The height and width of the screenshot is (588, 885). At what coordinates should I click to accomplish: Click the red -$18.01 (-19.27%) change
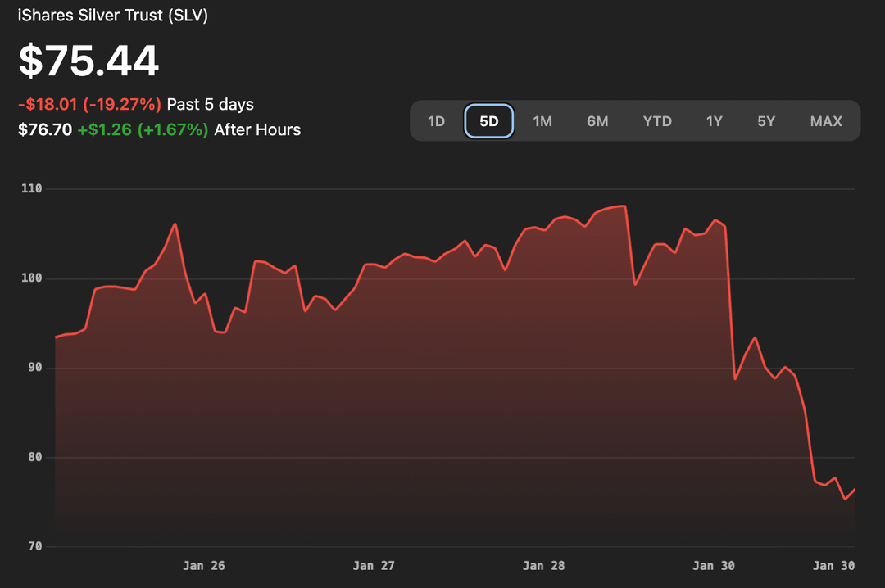point(89,105)
